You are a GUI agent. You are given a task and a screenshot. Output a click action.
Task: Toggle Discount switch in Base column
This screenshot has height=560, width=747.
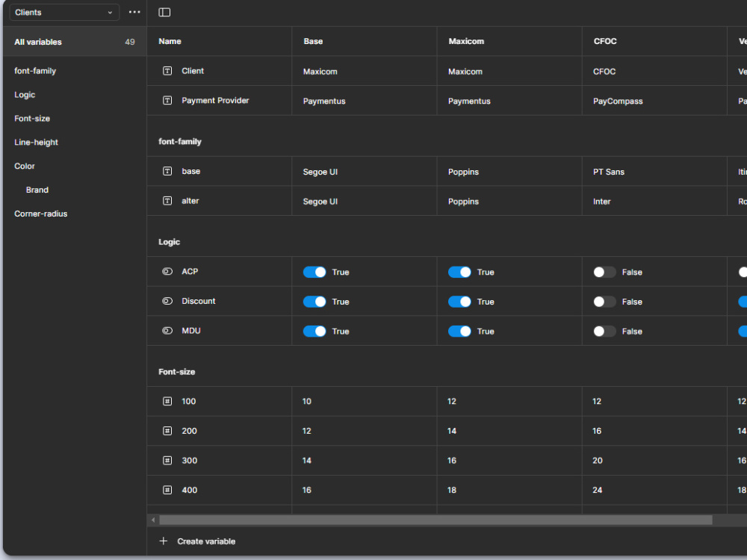[x=314, y=302]
